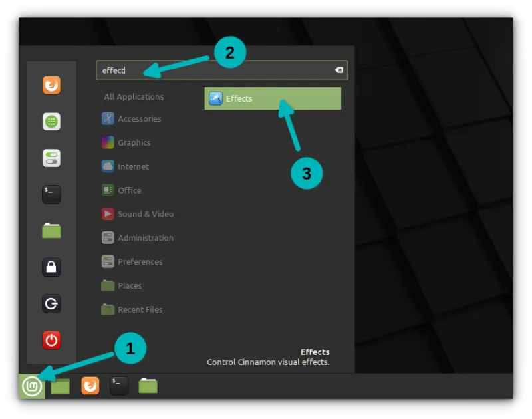This screenshot has width=532, height=419.
Task: Shut down with the red power icon
Action: (51, 340)
